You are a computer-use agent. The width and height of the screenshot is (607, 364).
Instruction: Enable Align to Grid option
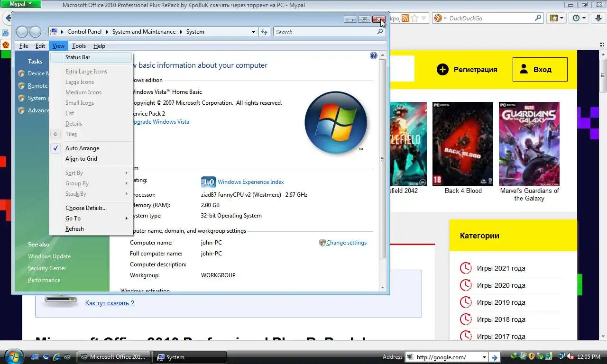coord(91,159)
